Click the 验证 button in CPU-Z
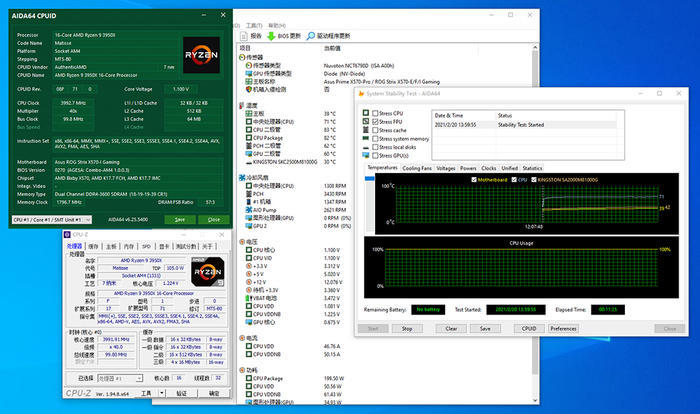Screen dimensions: 700x414 coord(181,393)
